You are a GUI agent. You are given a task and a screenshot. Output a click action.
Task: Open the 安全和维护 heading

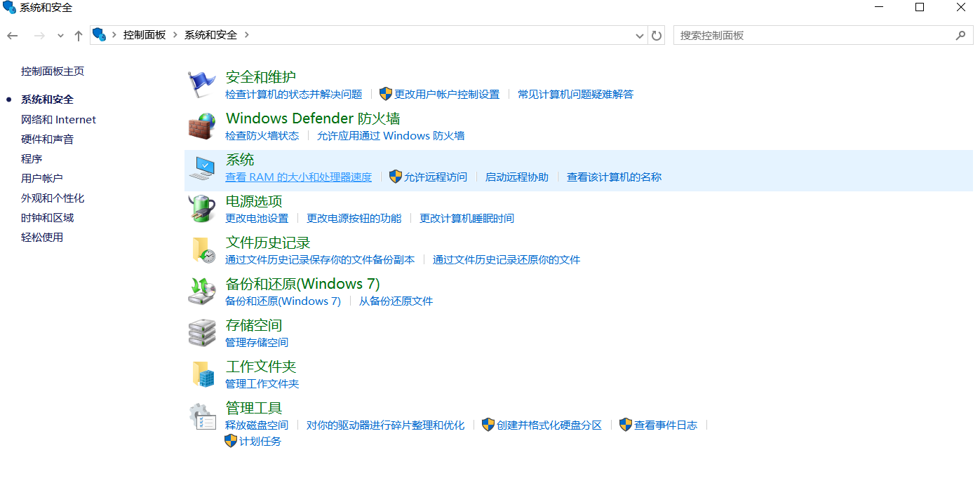pyautogui.click(x=260, y=77)
